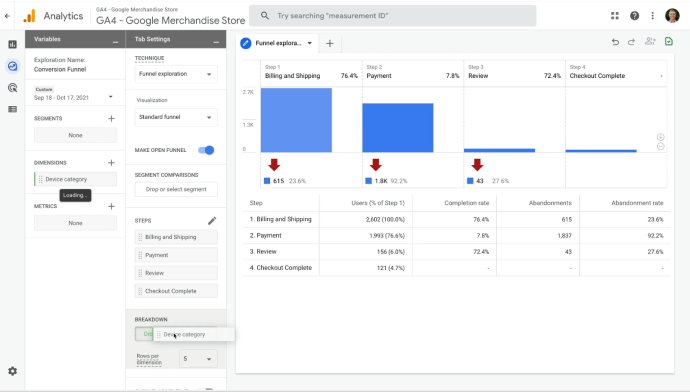
Task: Open the Funnel exploration tab dropdown arrow
Action: point(310,43)
